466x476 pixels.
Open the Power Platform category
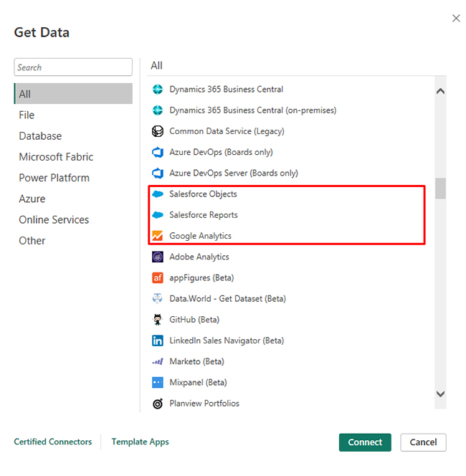point(73,178)
